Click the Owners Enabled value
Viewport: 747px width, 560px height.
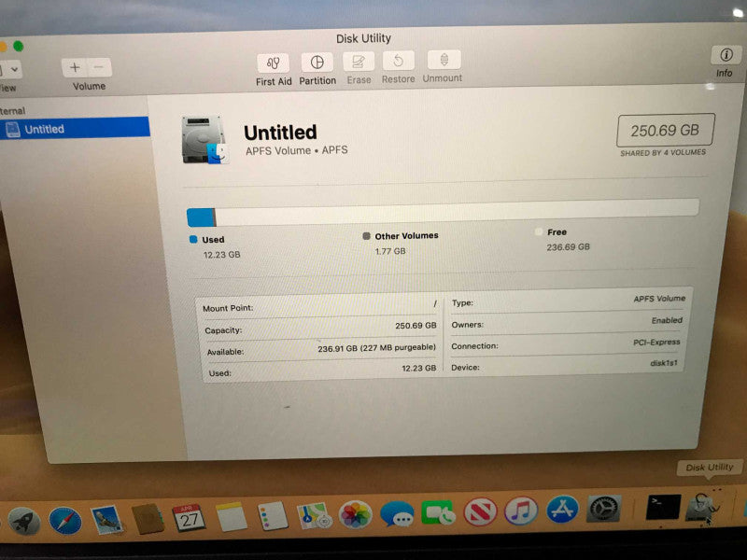click(667, 320)
